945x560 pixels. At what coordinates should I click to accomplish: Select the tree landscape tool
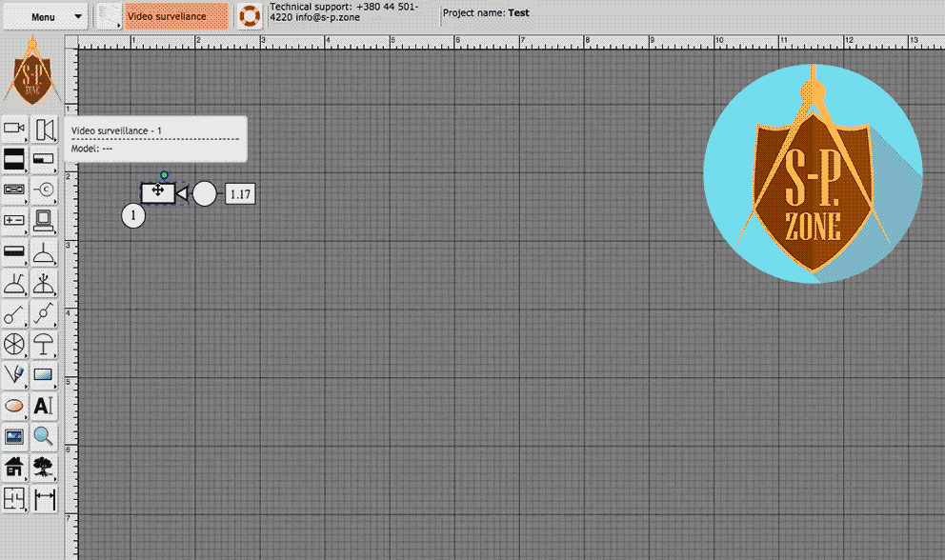point(44,468)
